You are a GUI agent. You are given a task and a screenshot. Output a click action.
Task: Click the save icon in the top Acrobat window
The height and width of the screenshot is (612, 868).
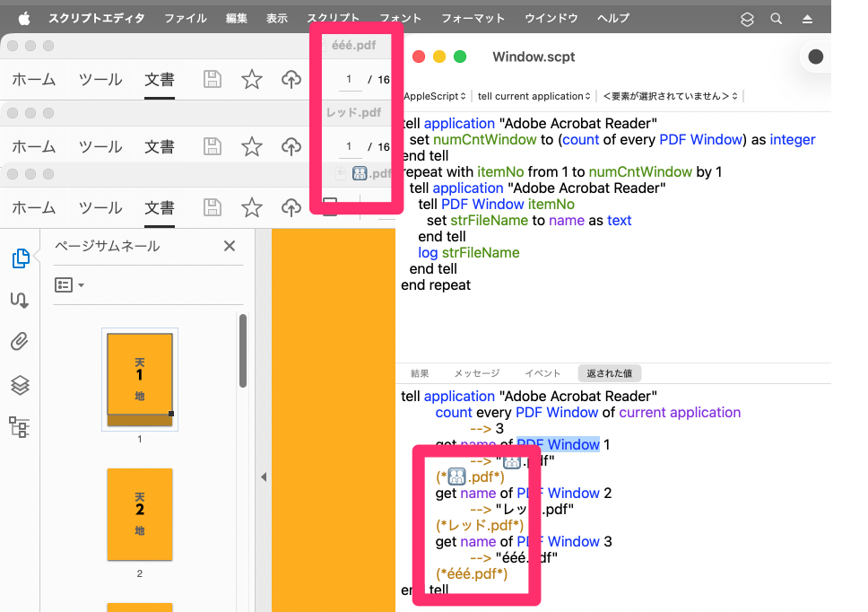click(x=213, y=80)
